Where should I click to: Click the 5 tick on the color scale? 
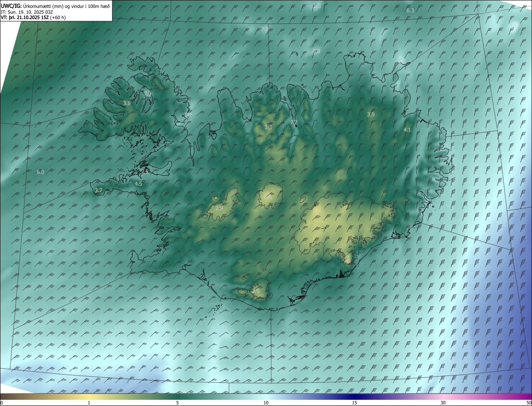177,403
